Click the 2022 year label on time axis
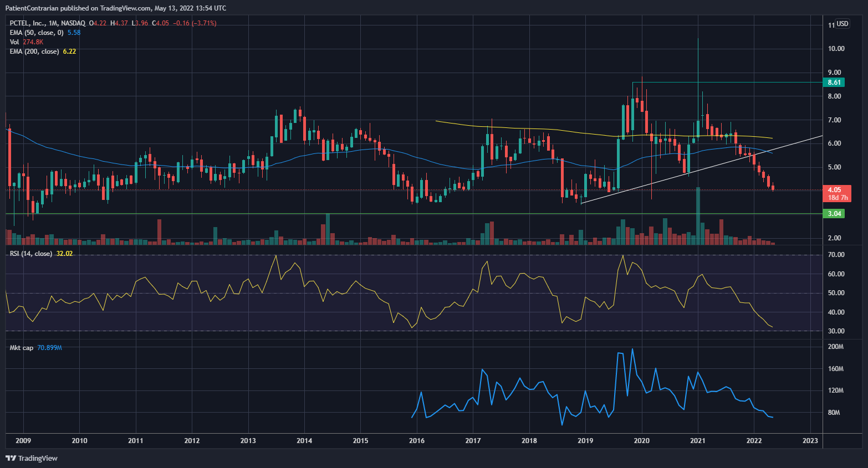 754,441
